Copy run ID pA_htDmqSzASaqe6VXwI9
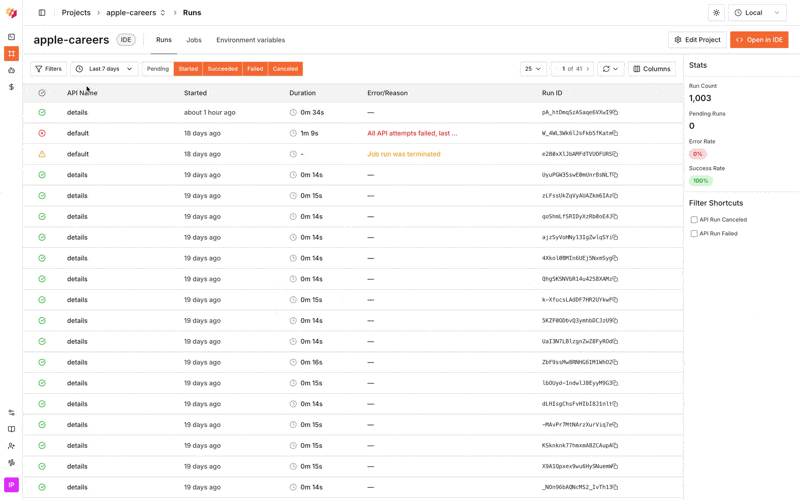Screen dimensions: 800x500 click(x=615, y=112)
